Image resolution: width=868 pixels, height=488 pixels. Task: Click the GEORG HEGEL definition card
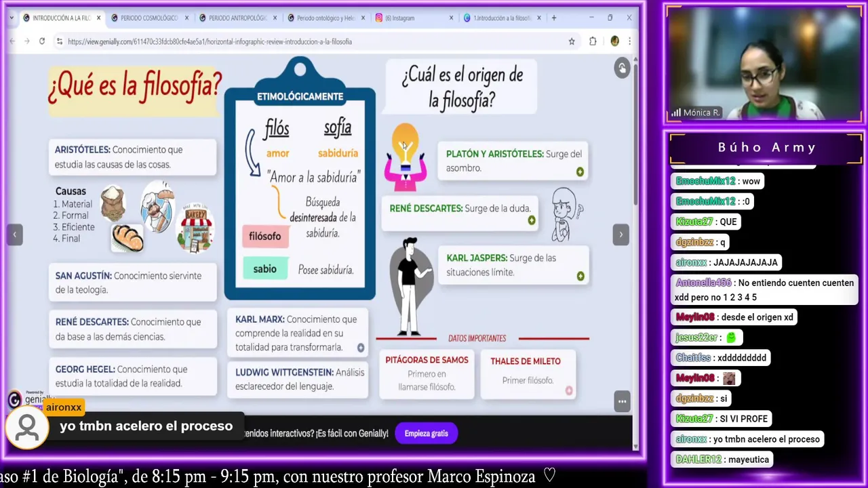[133, 376]
